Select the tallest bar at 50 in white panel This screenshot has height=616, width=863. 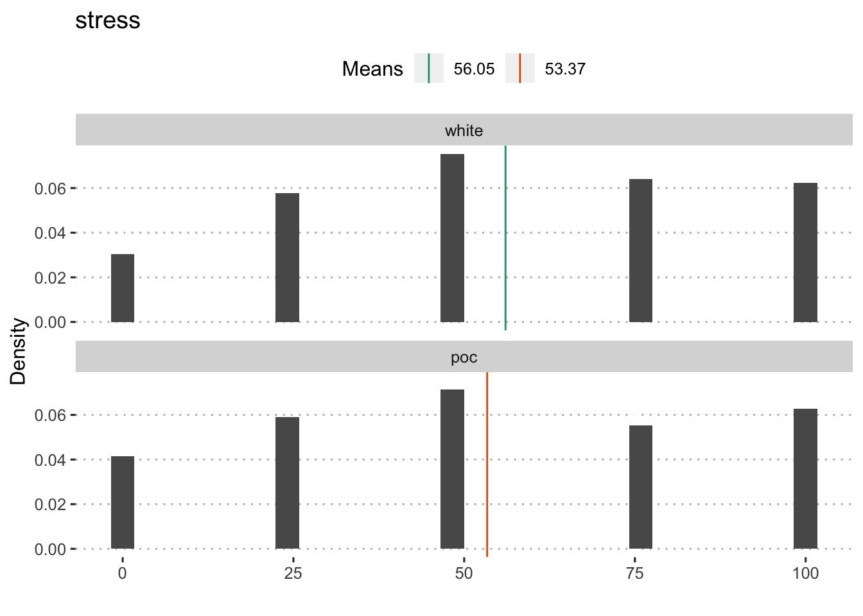click(452, 238)
